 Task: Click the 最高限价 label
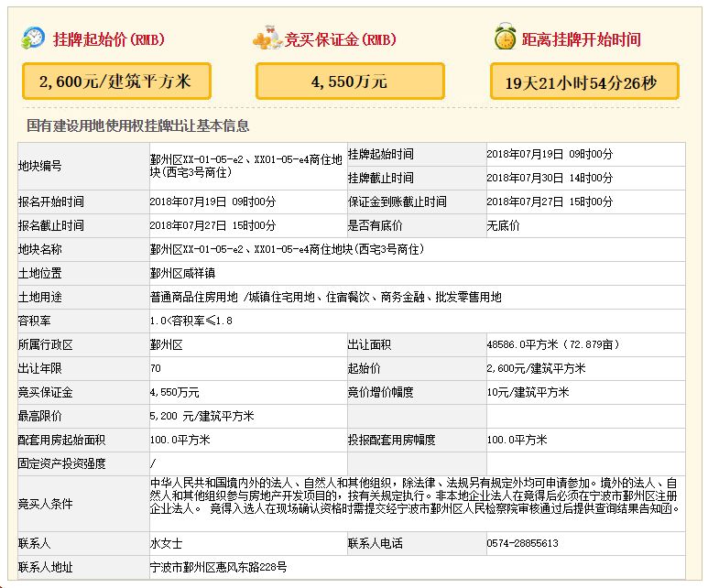tap(39, 417)
